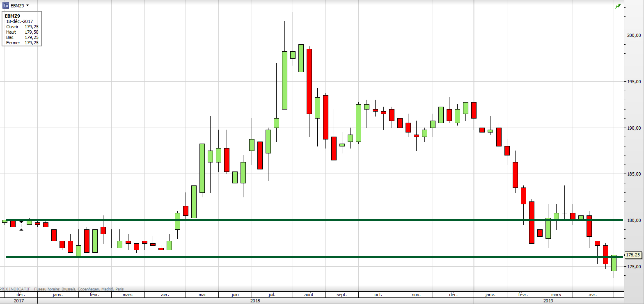Click the Fuseau horaire time zone text
644x304 pixels.
(x=79, y=289)
